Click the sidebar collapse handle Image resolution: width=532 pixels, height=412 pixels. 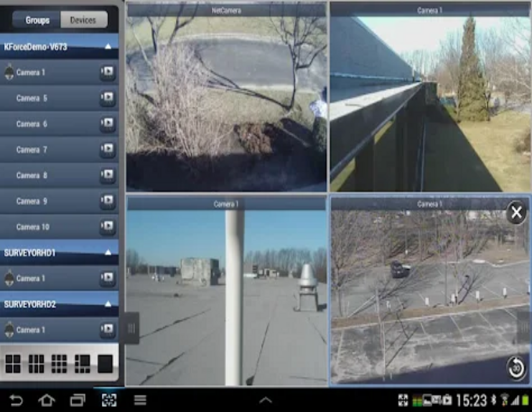[x=131, y=328]
